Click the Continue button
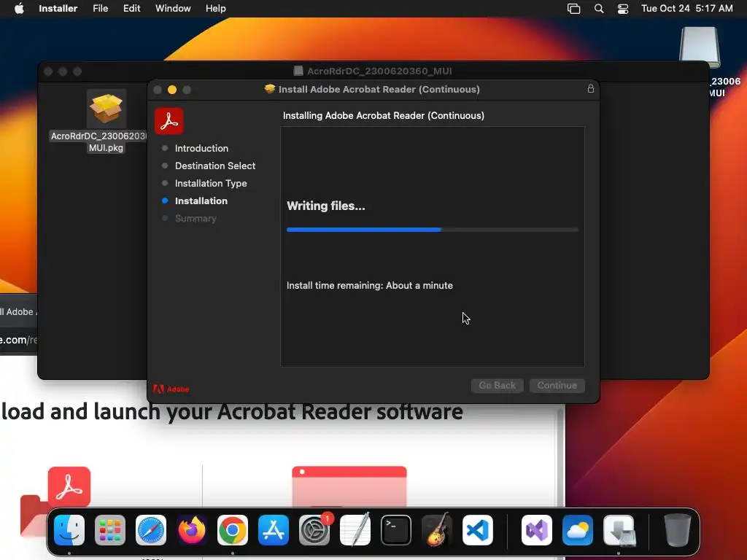The image size is (747, 560). click(x=557, y=385)
